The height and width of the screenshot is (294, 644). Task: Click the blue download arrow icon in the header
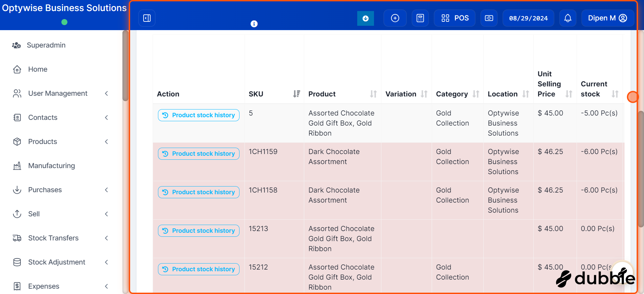[x=366, y=18]
